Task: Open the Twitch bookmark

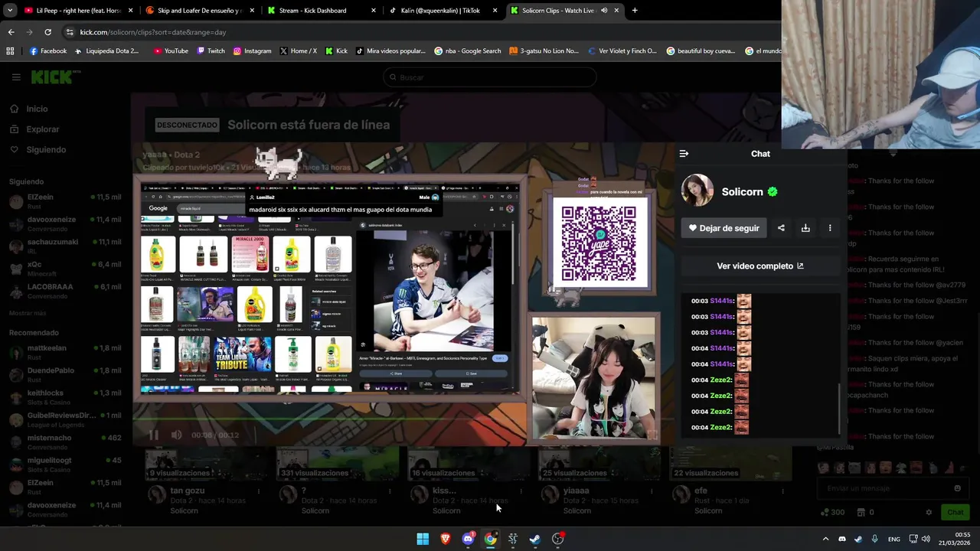Action: (211, 51)
